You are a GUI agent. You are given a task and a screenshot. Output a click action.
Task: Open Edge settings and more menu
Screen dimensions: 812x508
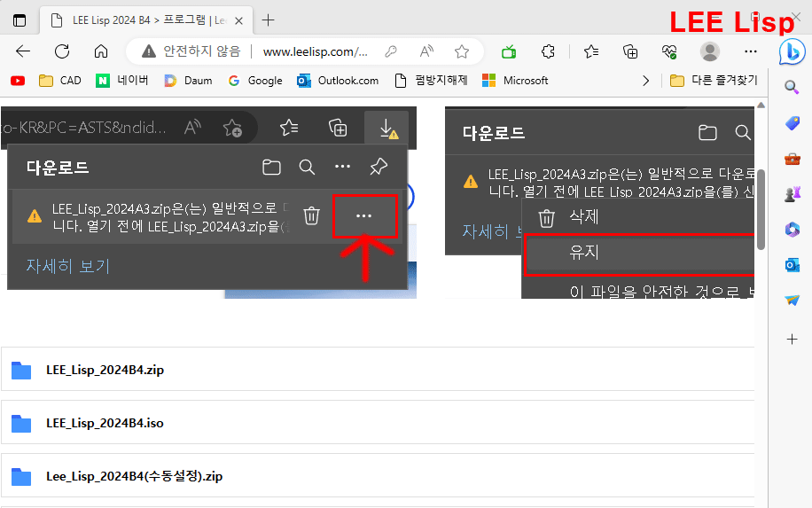point(750,51)
